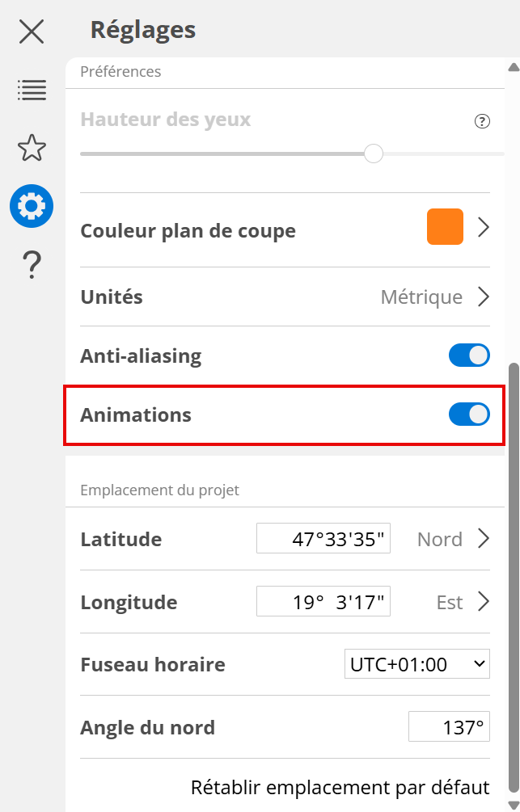Click the Latitude value input field
The image size is (520, 812).
tap(323, 539)
